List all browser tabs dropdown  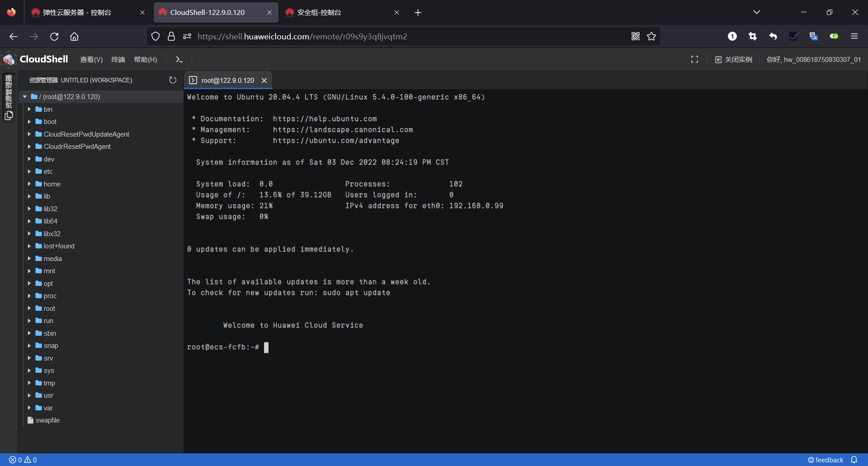click(x=757, y=12)
